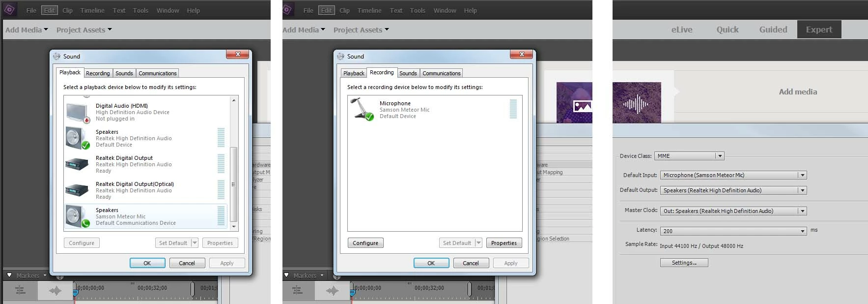This screenshot has width=868, height=304.
Task: Select the Expert workspace tab
Action: (819, 30)
